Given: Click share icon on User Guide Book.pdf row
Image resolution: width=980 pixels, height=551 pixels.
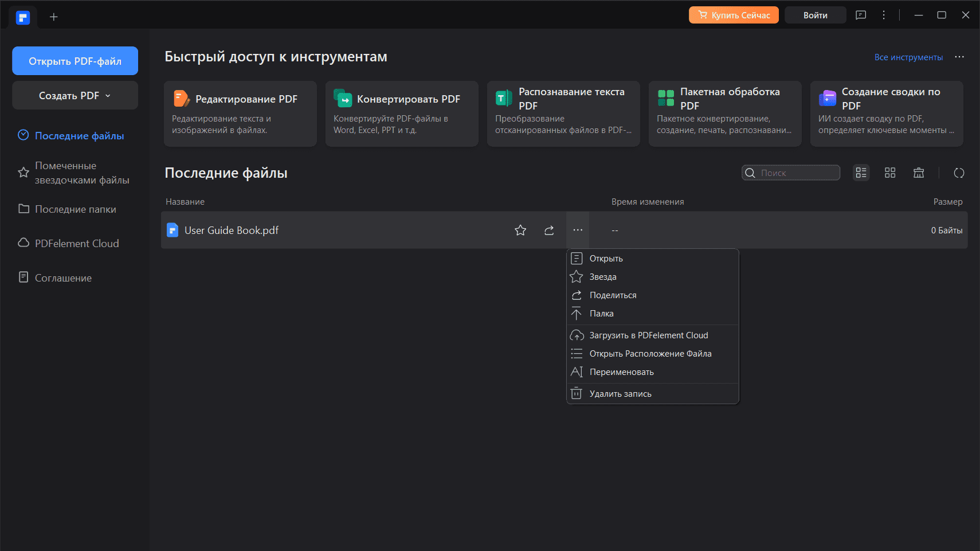Looking at the screenshot, I should [549, 230].
